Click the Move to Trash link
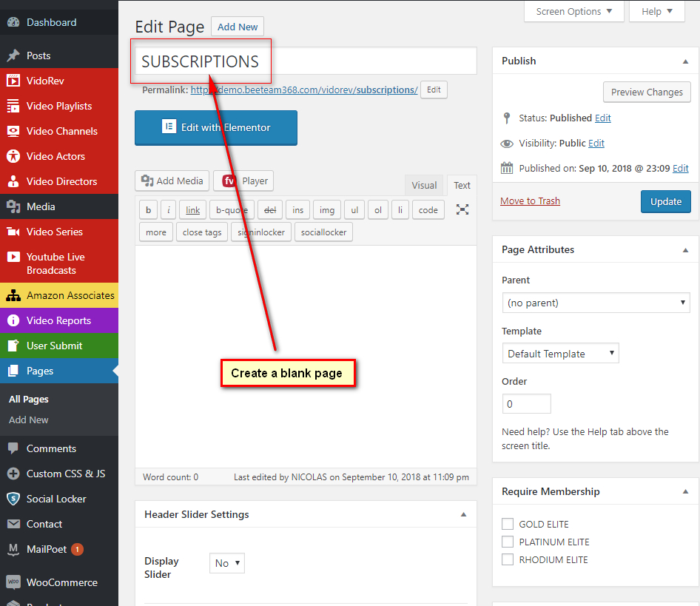Image resolution: width=700 pixels, height=606 pixels. [530, 201]
